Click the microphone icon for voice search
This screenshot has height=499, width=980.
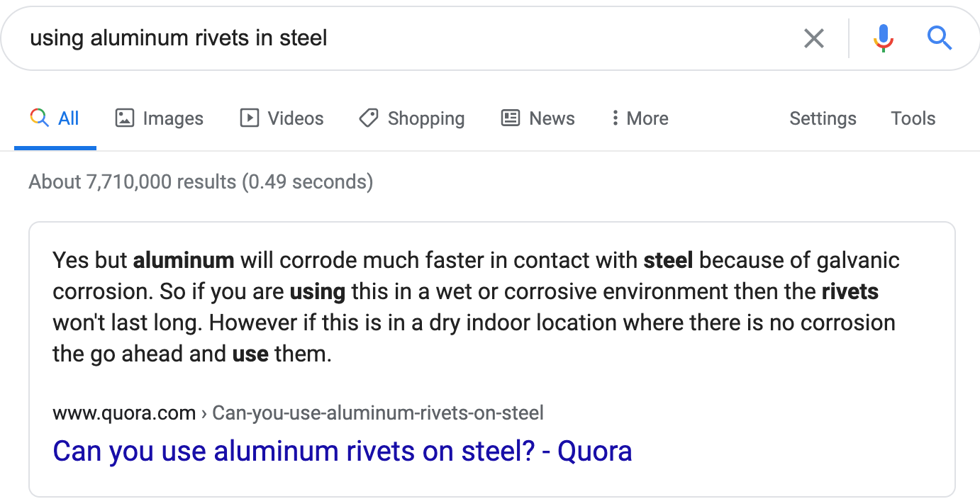coord(883,38)
